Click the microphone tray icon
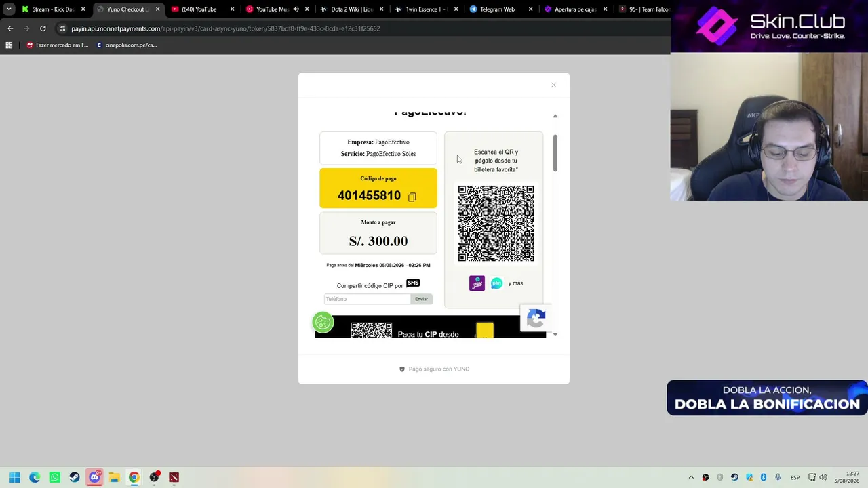 coord(778,477)
